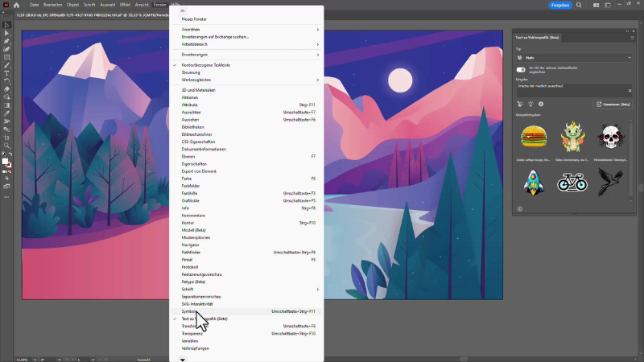The height and width of the screenshot is (362, 644).
Task: Choose Symbole in the Fenster menu
Action: [190, 311]
